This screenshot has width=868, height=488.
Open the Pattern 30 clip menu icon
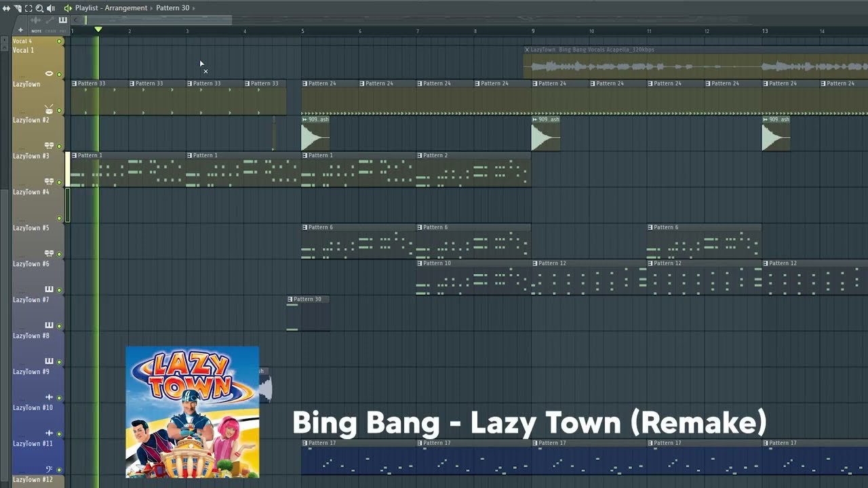pos(290,299)
